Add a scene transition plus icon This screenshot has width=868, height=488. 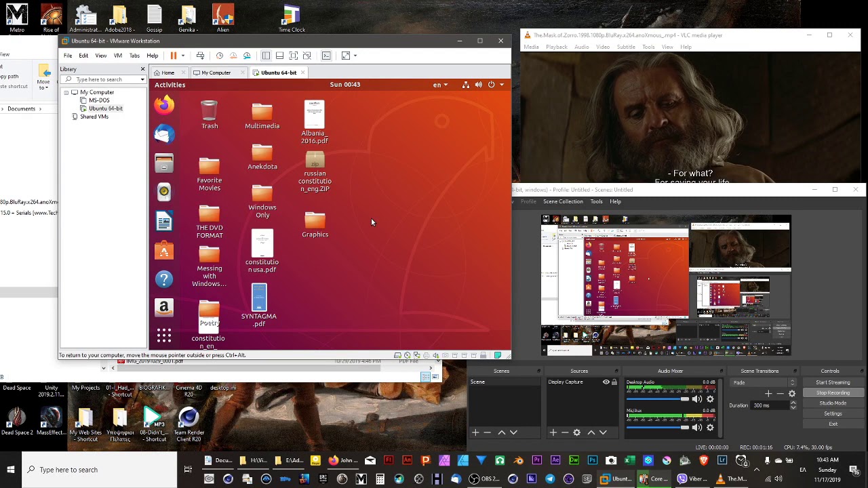point(768,394)
